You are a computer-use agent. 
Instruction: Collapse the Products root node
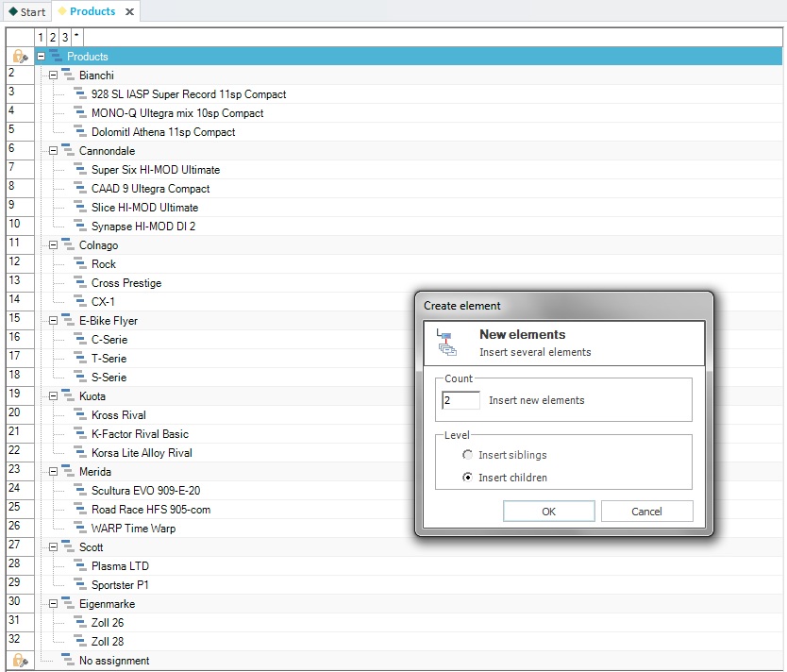click(42, 57)
